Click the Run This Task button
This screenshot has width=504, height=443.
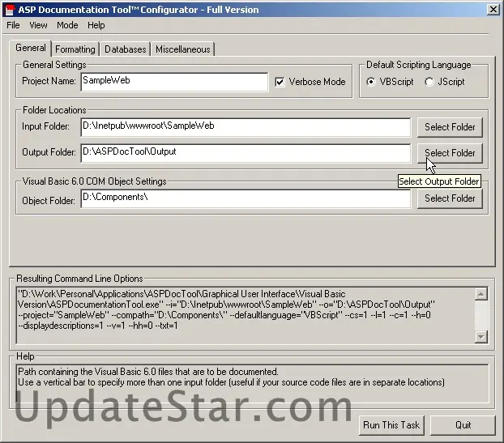click(x=391, y=425)
